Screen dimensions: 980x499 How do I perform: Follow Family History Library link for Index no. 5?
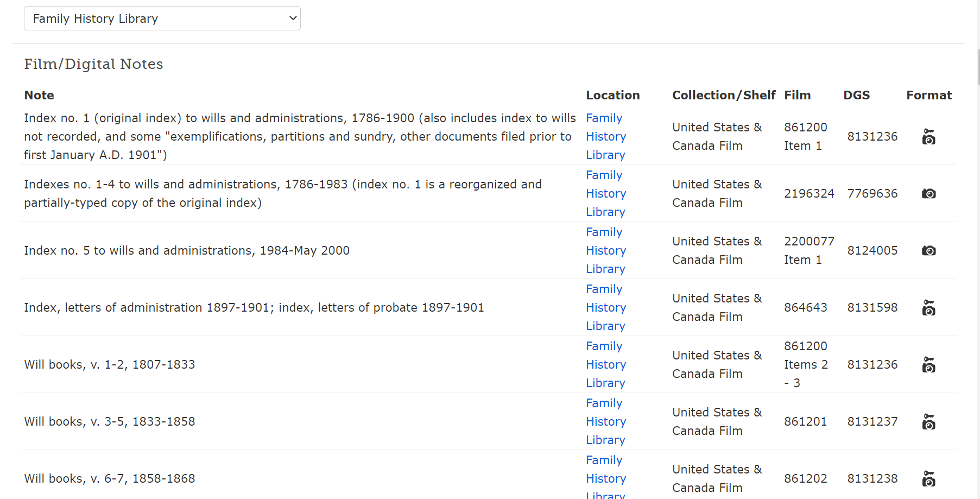coord(605,250)
